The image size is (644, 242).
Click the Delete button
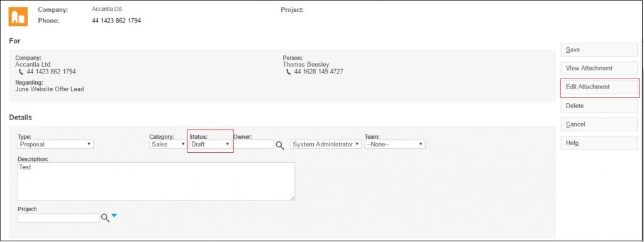[x=599, y=106]
